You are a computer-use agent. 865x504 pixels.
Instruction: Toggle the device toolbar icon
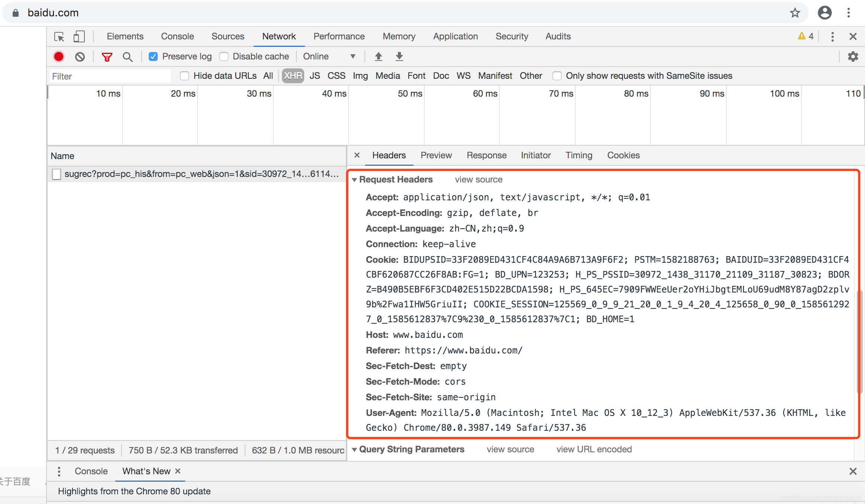pos(79,36)
